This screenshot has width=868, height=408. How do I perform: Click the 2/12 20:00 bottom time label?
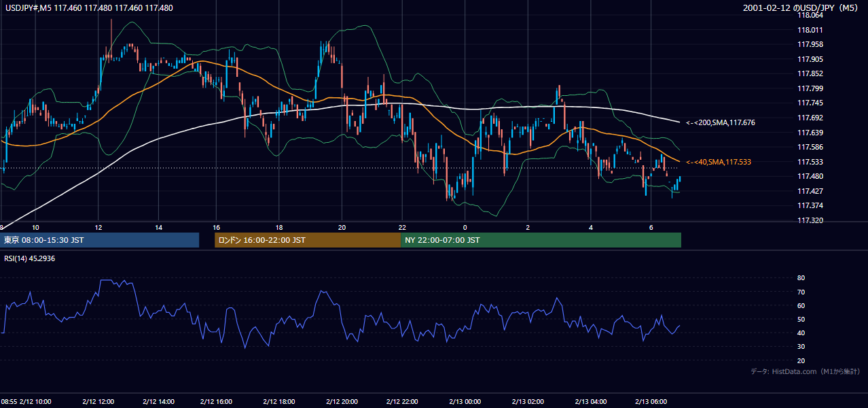(342, 401)
